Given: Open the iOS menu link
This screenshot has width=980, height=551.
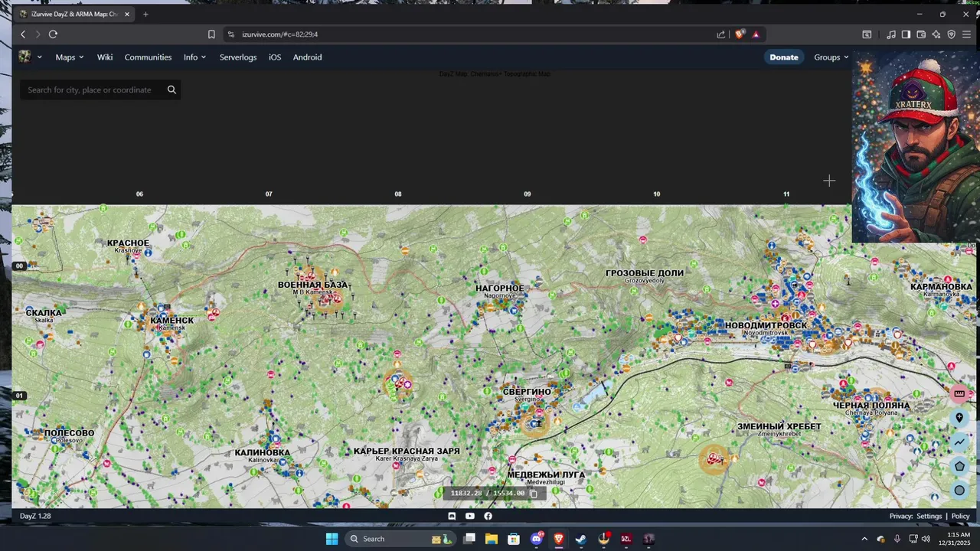Looking at the screenshot, I should (275, 57).
